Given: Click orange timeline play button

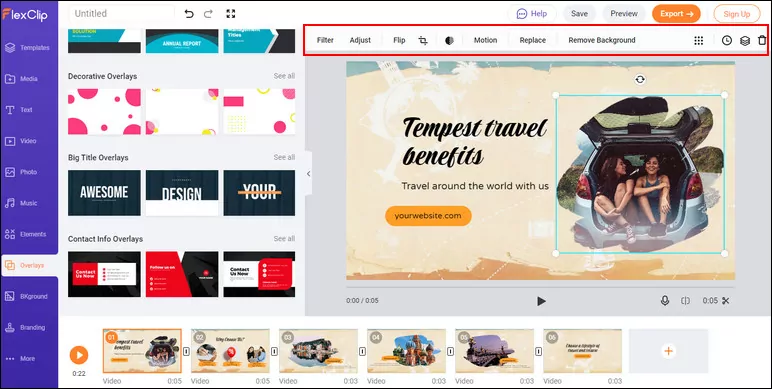Looking at the screenshot, I should click(x=79, y=355).
